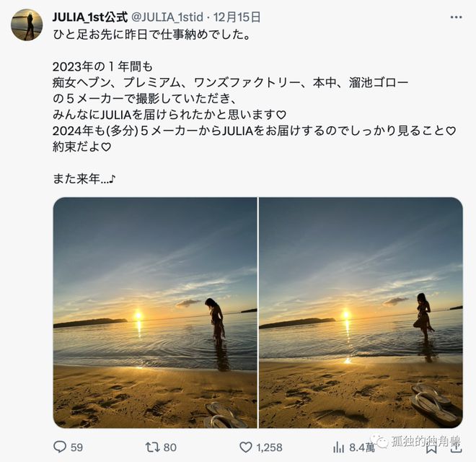Open view analytics bar chart icon
This screenshot has width=476, height=462.
pos(338,447)
